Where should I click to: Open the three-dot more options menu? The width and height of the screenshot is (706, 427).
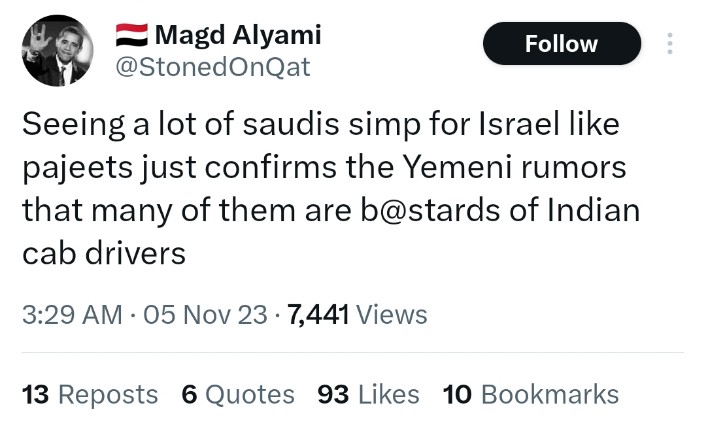coord(669,44)
